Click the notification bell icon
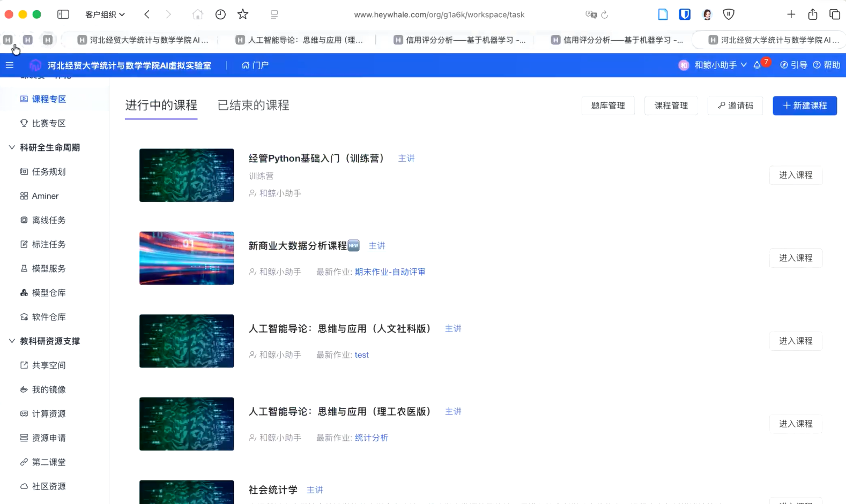This screenshot has height=504, width=846. point(757,65)
